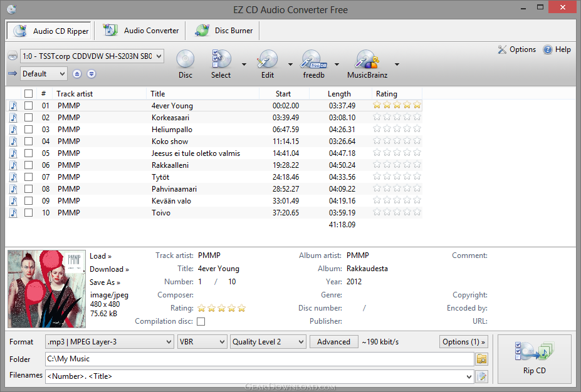Image resolution: width=581 pixels, height=392 pixels.
Task: Click the music note icon for track 03
Action: coord(13,129)
